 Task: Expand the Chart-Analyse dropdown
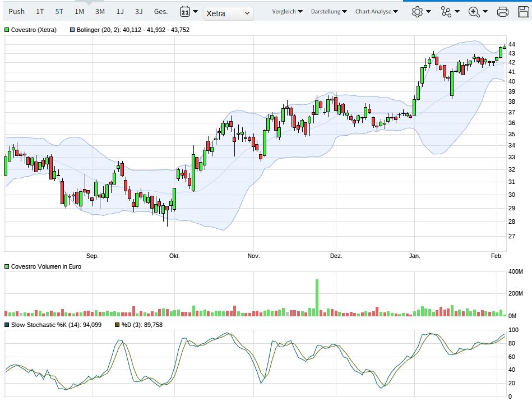tap(377, 12)
